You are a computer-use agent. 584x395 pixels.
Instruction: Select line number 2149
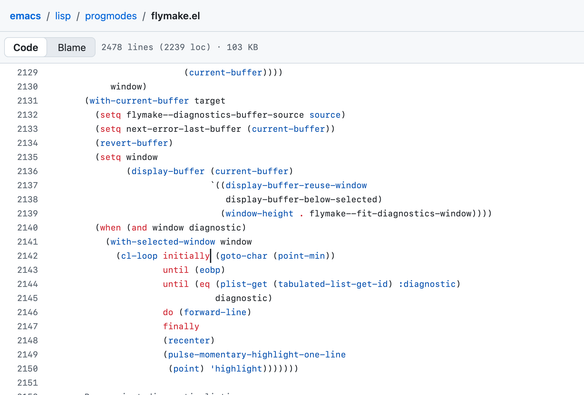click(28, 355)
